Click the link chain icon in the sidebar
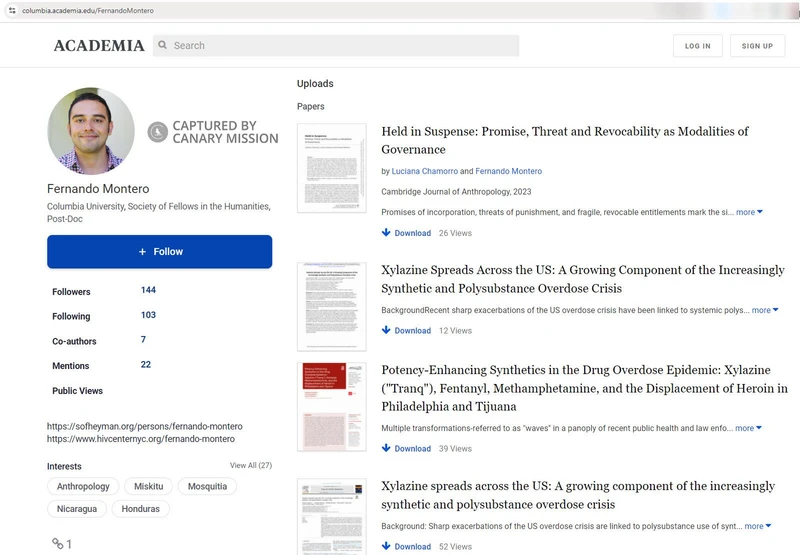This screenshot has width=800, height=555. (58, 544)
